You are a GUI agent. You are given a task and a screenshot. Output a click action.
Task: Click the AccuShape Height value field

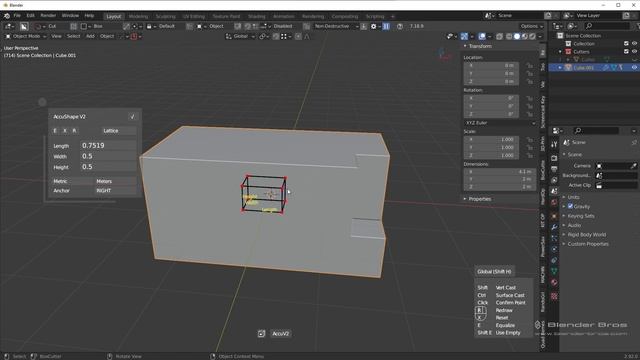tap(108, 167)
